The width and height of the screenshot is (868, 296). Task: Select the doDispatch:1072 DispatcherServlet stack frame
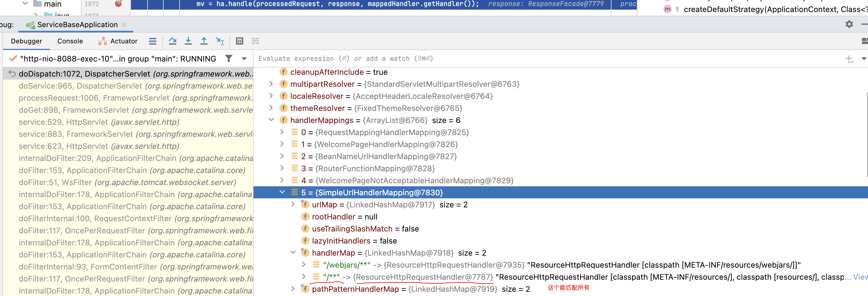click(x=128, y=74)
